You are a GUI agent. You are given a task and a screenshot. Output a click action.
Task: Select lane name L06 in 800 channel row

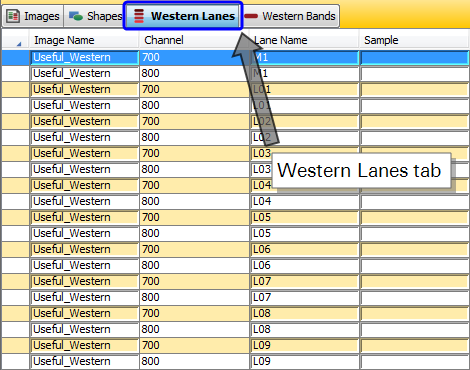tap(304, 265)
